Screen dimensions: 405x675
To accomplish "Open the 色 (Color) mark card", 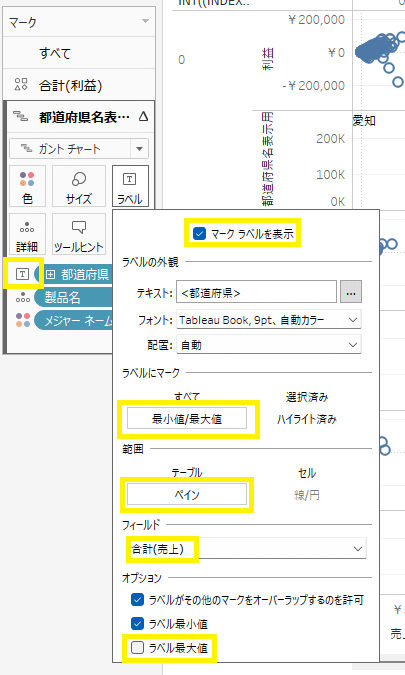I will [x=27, y=186].
